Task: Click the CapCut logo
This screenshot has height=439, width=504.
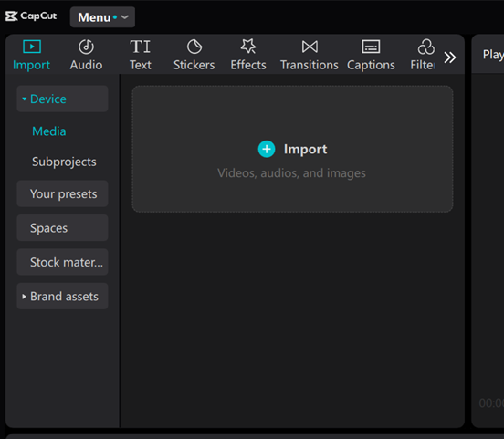Action: (31, 16)
